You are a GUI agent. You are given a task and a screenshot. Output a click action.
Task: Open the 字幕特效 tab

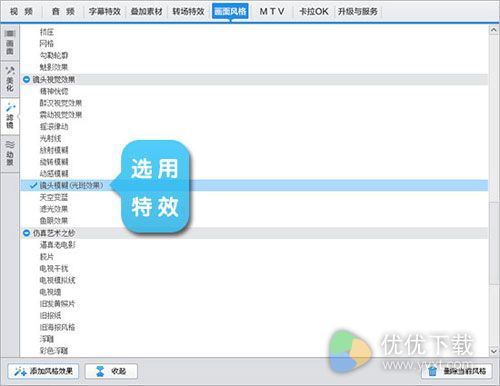[104, 11]
